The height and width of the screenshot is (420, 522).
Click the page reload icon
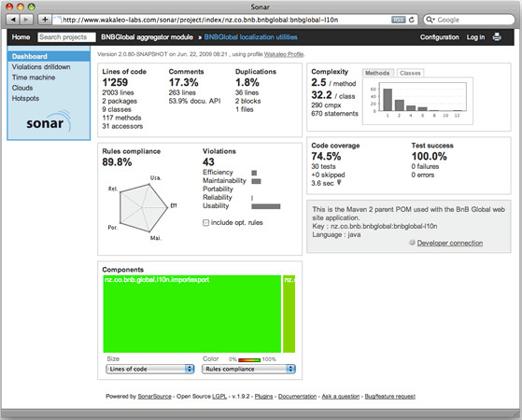412,20
